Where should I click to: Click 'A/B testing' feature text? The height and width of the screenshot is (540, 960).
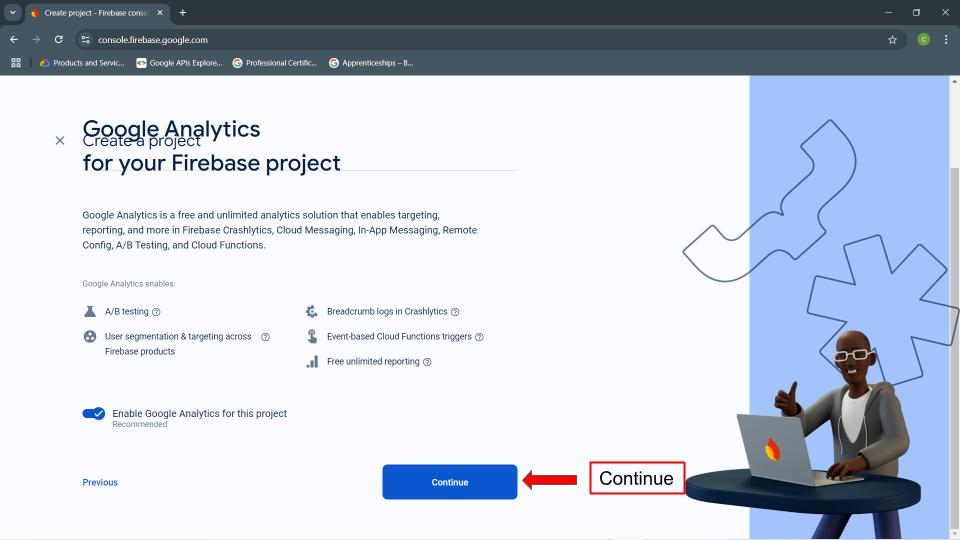[127, 312]
